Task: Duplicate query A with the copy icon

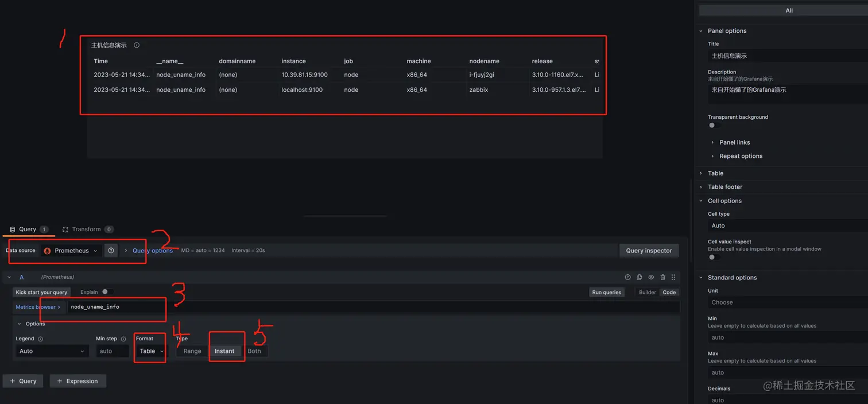Action: 640,277
